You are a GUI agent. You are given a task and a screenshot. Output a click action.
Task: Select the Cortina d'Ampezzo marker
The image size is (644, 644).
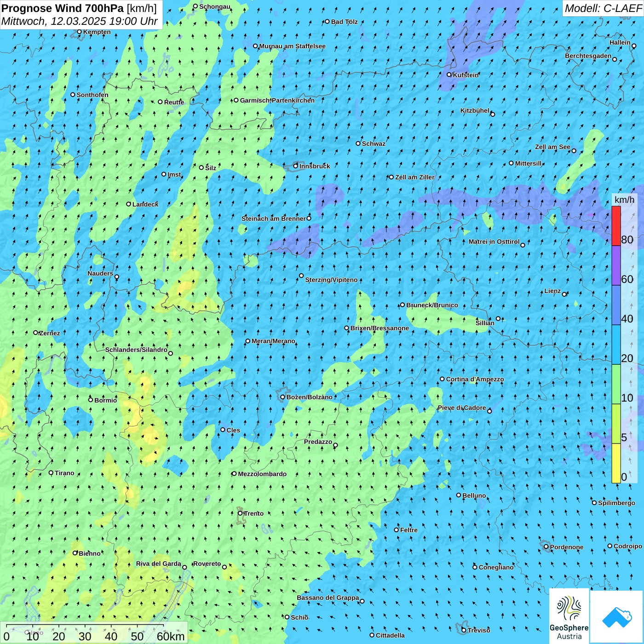coord(442,379)
